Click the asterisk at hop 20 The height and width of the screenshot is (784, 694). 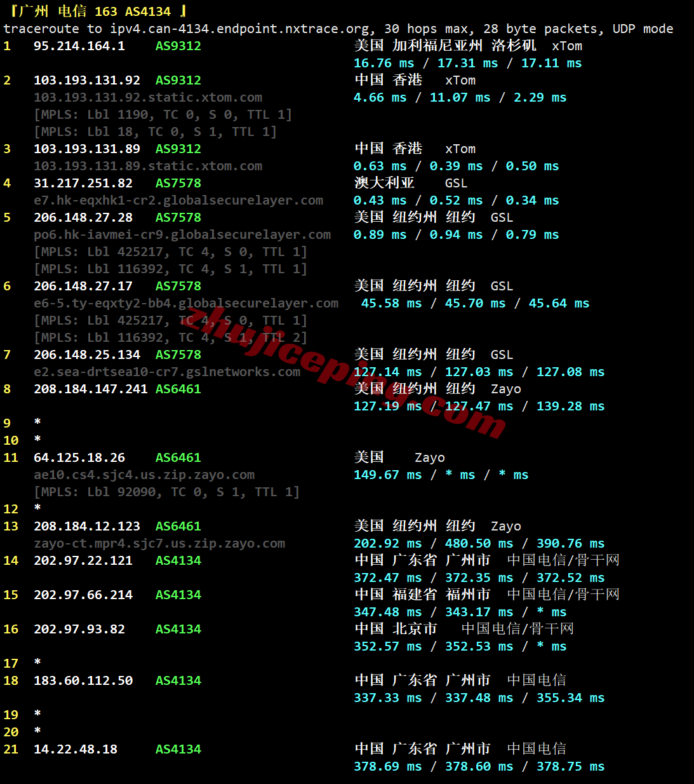(37, 731)
